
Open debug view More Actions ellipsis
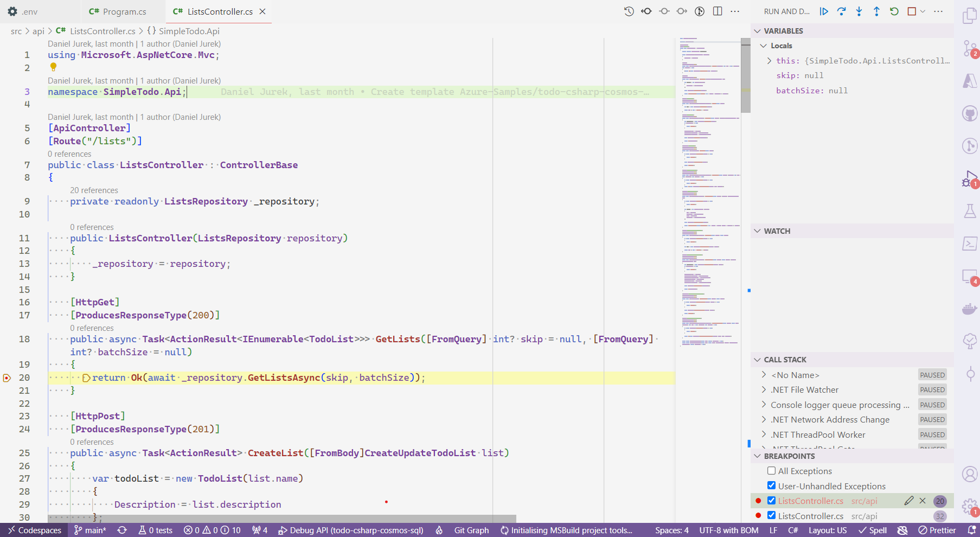pos(938,11)
